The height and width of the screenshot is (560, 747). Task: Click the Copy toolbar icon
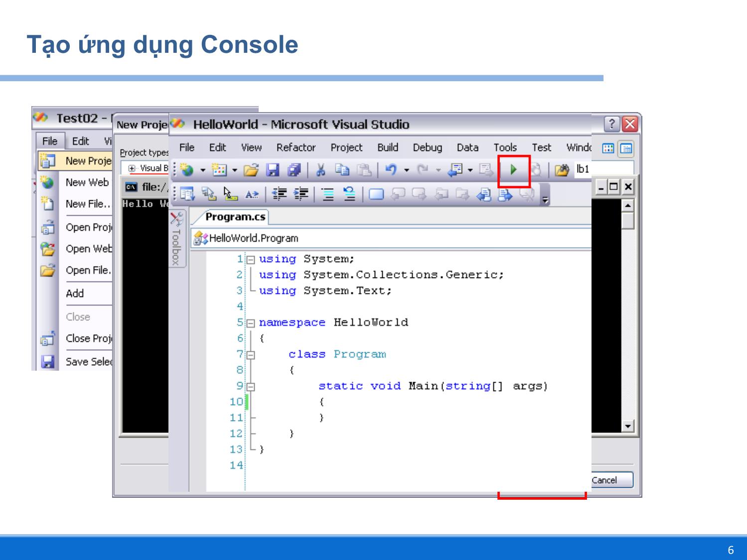[342, 170]
